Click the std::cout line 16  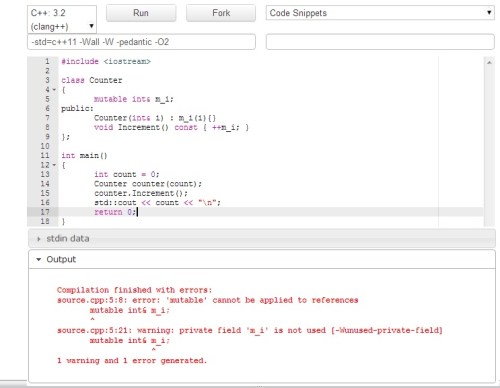[x=157, y=203]
